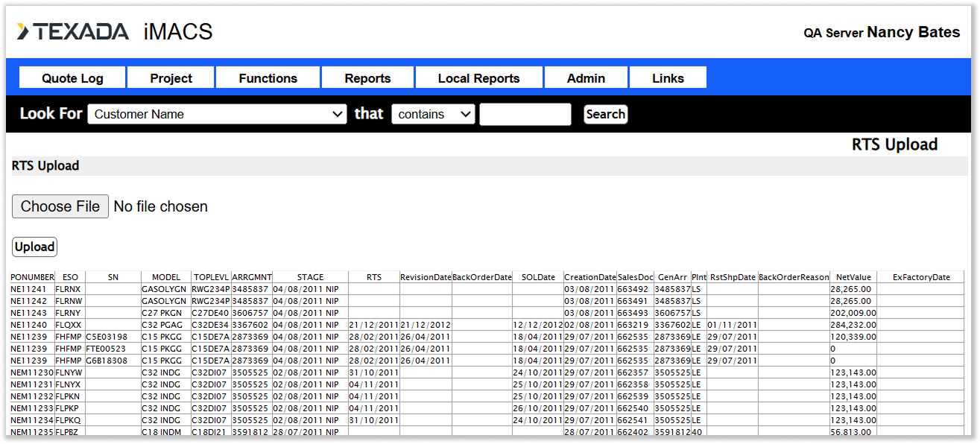Expand the Customer Name search field dropdown
The width and height of the screenshot is (980, 444).
[217, 114]
